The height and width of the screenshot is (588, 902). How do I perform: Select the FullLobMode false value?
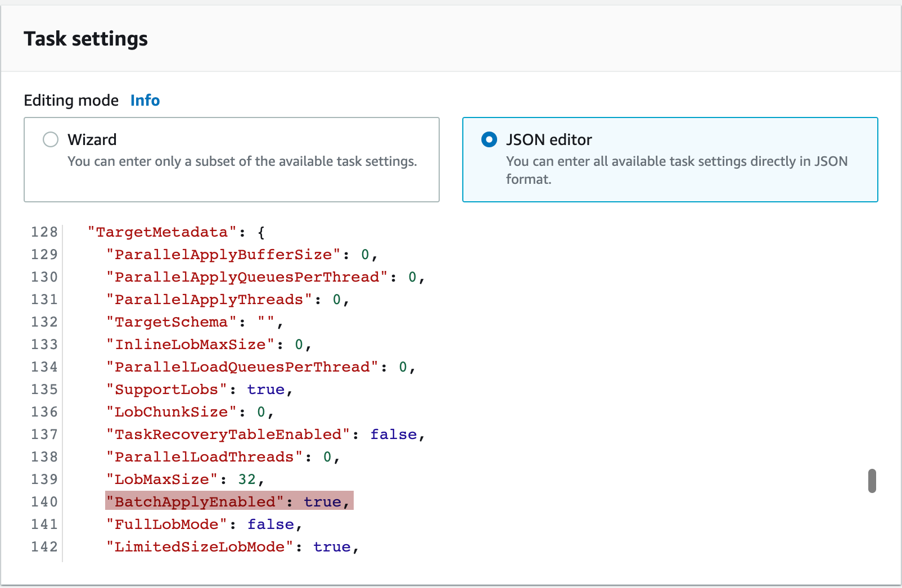(x=270, y=524)
